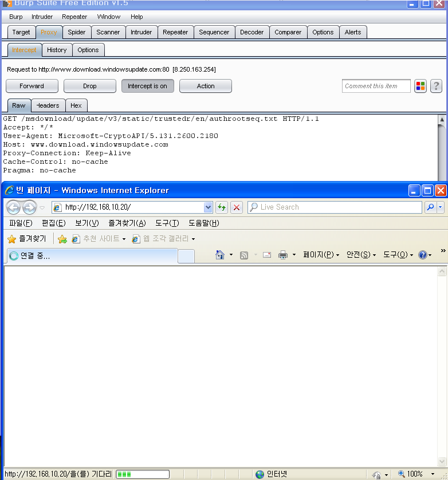Open the Burp menu

pos(16,17)
